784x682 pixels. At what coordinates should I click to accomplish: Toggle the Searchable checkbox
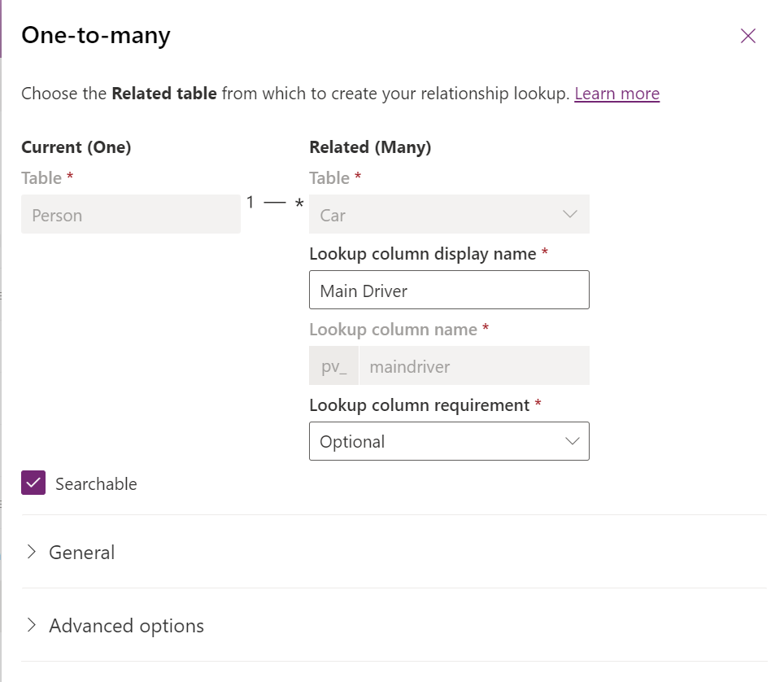(33, 483)
